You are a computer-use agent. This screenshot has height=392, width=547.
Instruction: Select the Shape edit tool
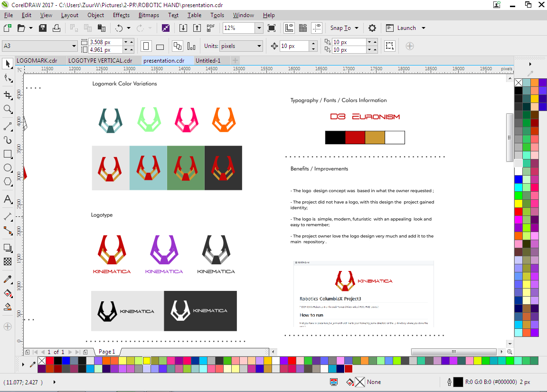pos(8,78)
